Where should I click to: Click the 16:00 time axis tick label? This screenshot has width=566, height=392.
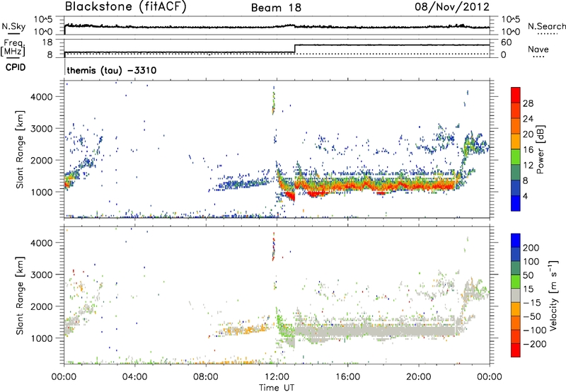347,377
